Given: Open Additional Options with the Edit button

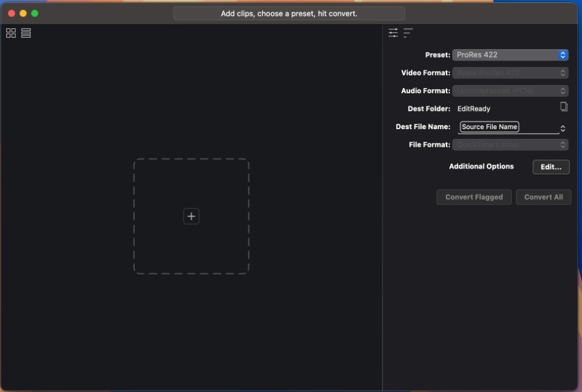Looking at the screenshot, I should [550, 167].
